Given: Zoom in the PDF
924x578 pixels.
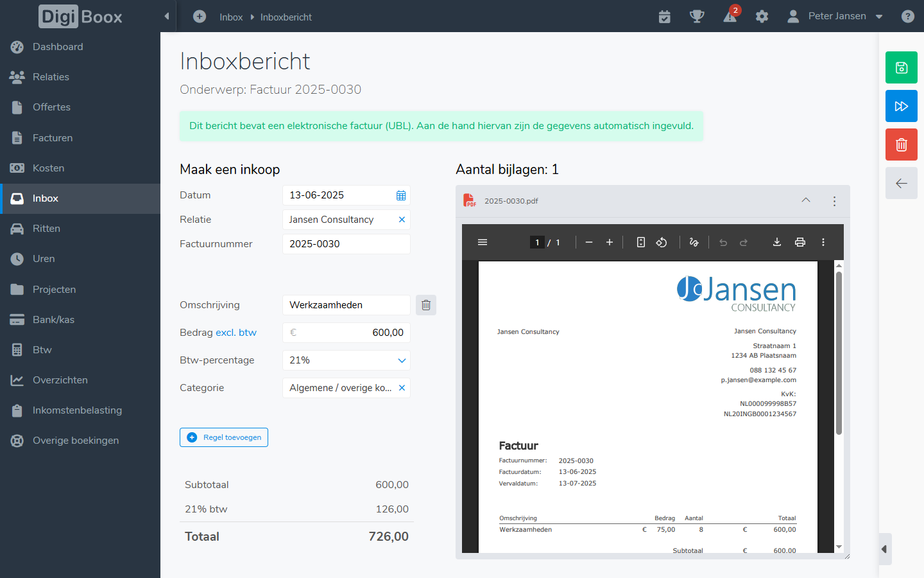Looking at the screenshot, I should [610, 242].
